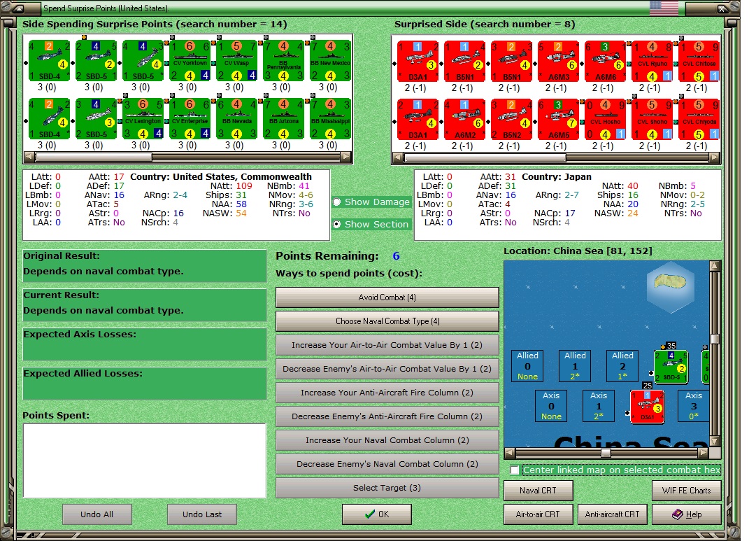Click Avoid Combat (4) option
The height and width of the screenshot is (541, 756).
pyautogui.click(x=387, y=297)
